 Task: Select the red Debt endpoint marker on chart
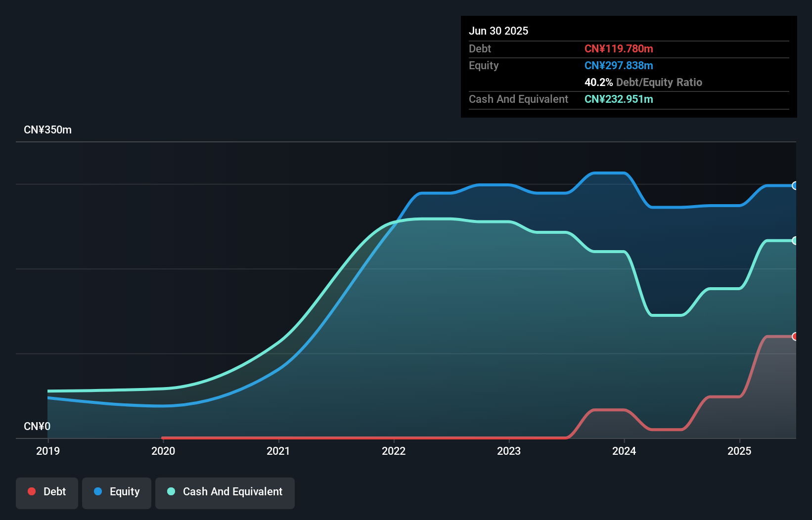tap(795, 336)
